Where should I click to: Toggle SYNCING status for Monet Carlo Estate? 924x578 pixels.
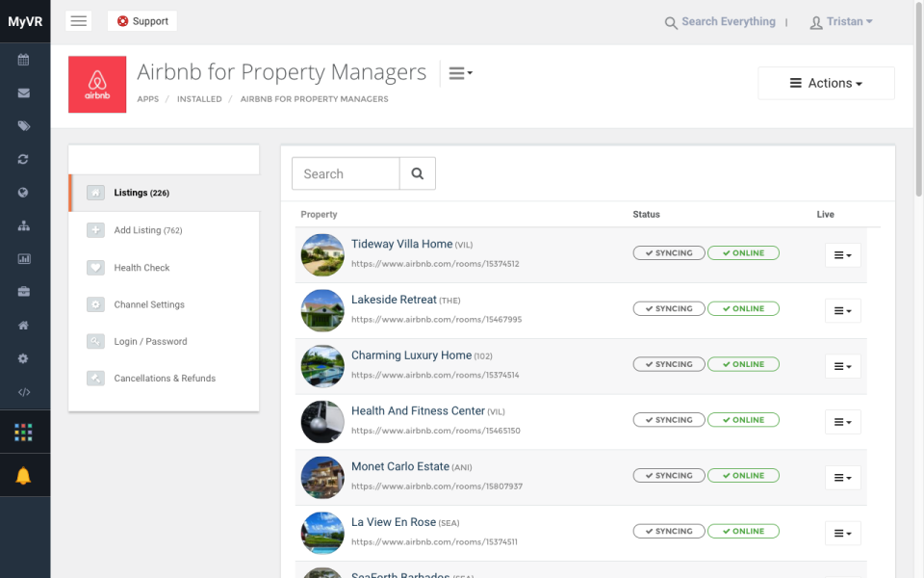[668, 475]
